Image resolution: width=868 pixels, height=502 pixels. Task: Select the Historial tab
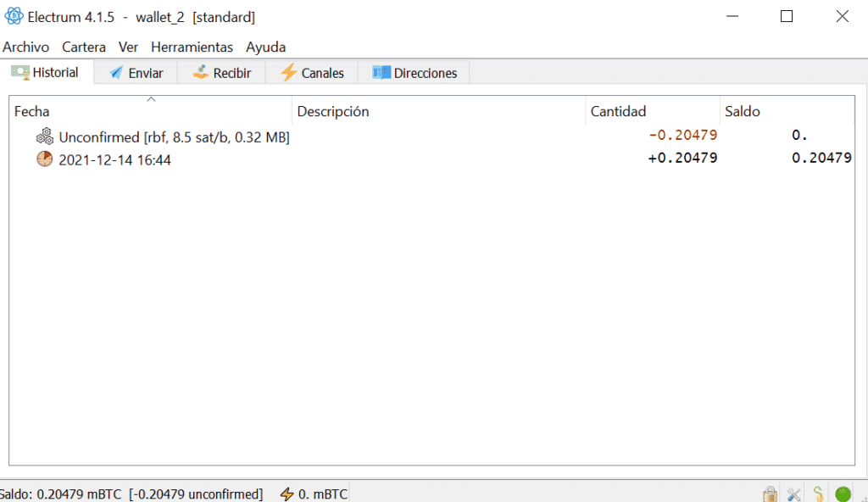[x=46, y=73]
